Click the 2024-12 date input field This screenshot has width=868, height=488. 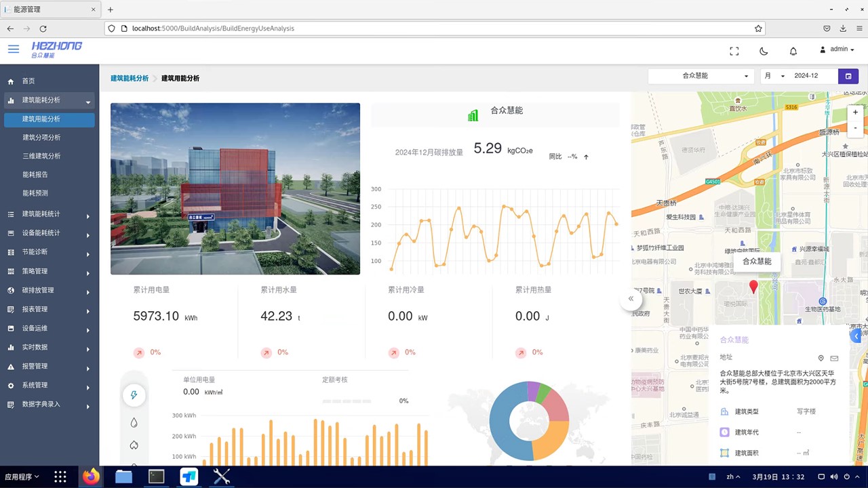tap(813, 76)
